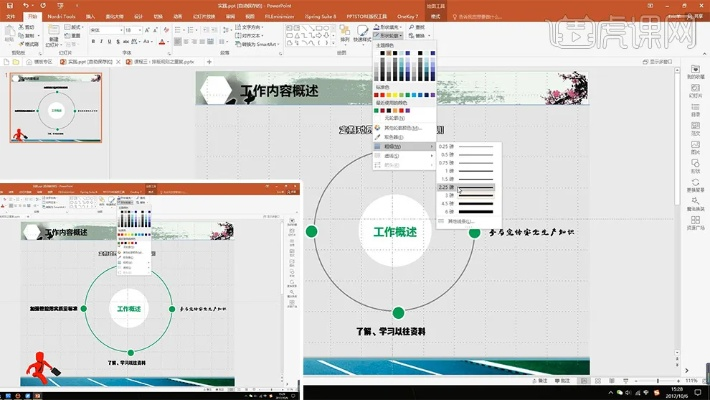
Task: Click 其他轮廓颜色 more outline colors
Action: [x=402, y=128]
